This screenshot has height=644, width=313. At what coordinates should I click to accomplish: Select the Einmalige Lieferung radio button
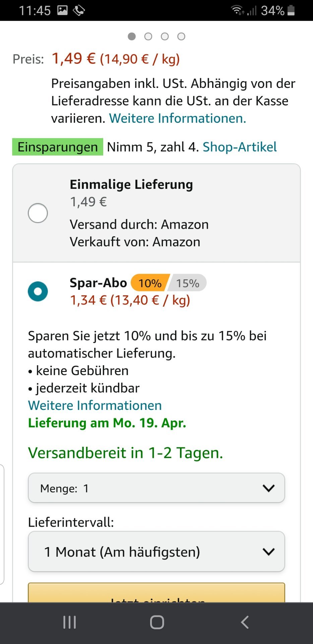click(38, 213)
